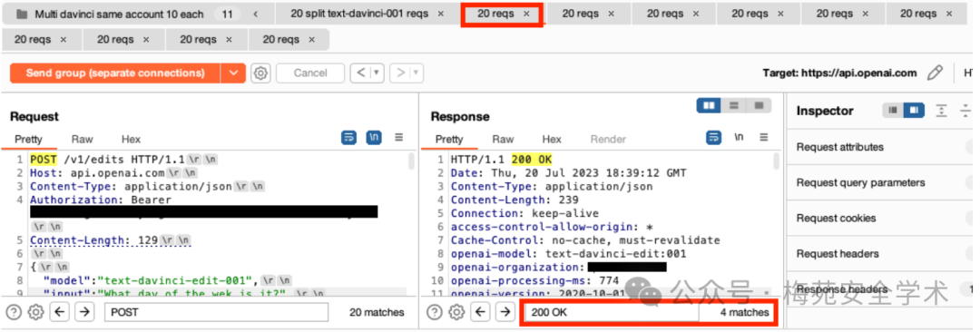Screen dimensions: 980x332
Task: Expand all Inspector sections icon
Action: coord(941,111)
